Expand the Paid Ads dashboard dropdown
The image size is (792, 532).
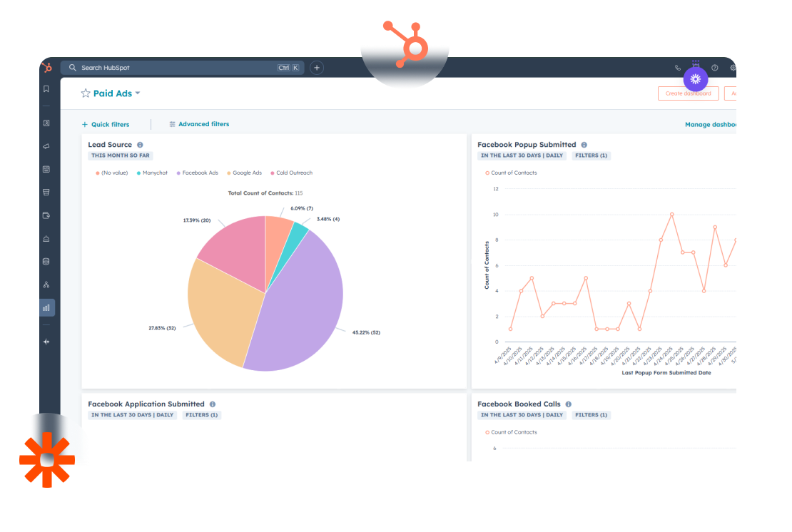[x=138, y=93]
